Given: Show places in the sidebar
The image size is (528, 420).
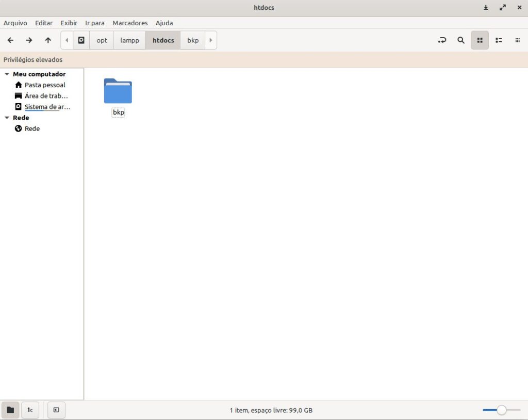Looking at the screenshot, I should point(10,410).
